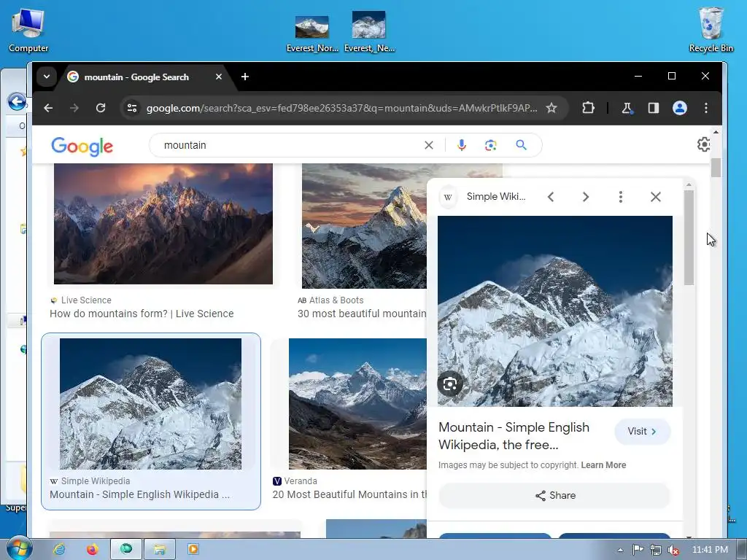Open a new tab with plus button
This screenshot has height=560, width=747.
[245, 77]
